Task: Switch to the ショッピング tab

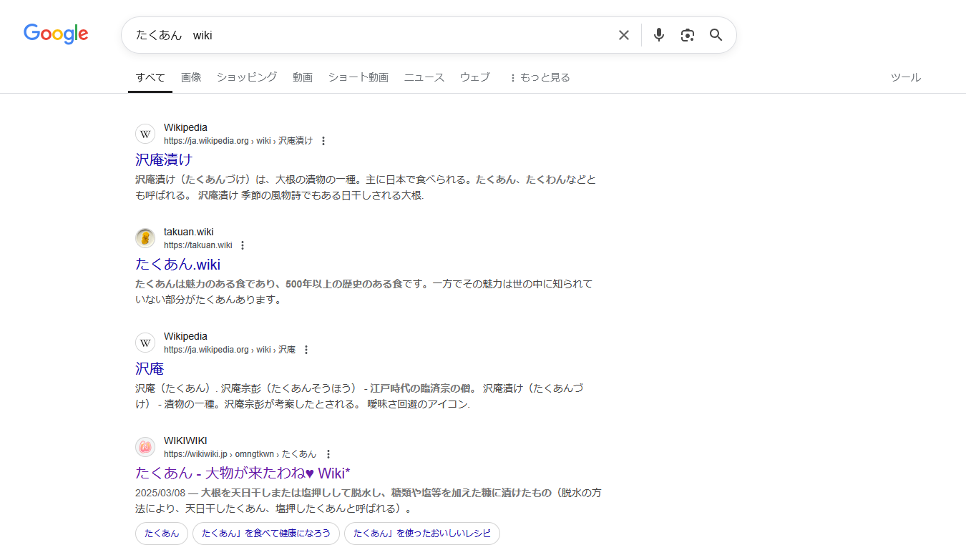Action: [247, 77]
